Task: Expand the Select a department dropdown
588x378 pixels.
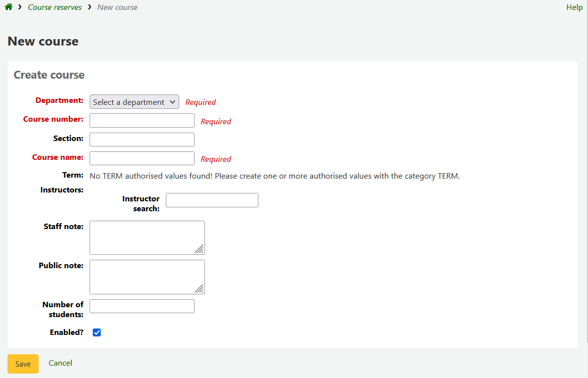Action: click(x=134, y=102)
